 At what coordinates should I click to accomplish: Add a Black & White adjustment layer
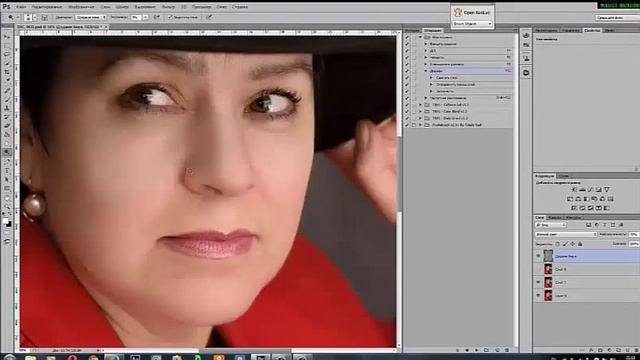(x=586, y=199)
